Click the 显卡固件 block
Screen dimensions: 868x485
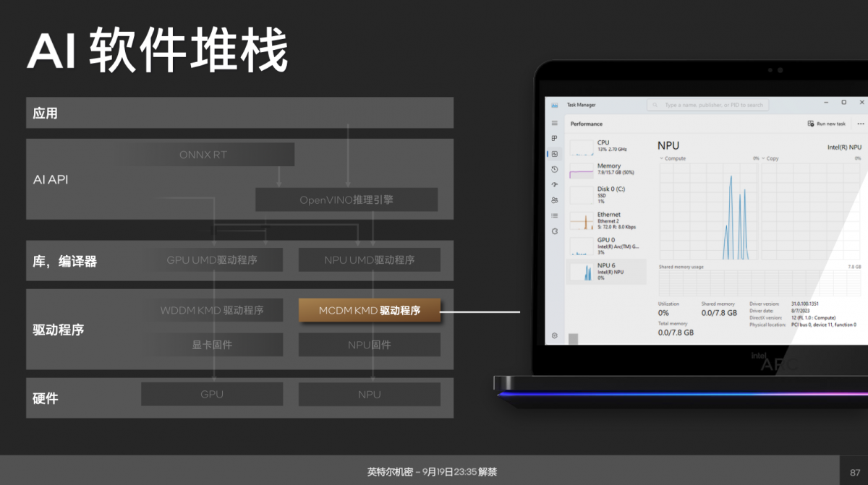pos(212,345)
